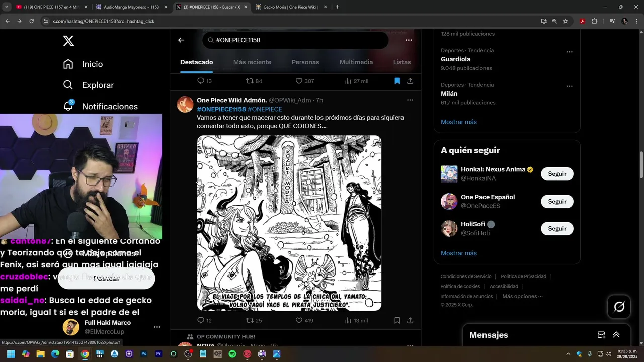This screenshot has width=644, height=362.
Task: Open the manga panel image in the post
Action: [289, 223]
